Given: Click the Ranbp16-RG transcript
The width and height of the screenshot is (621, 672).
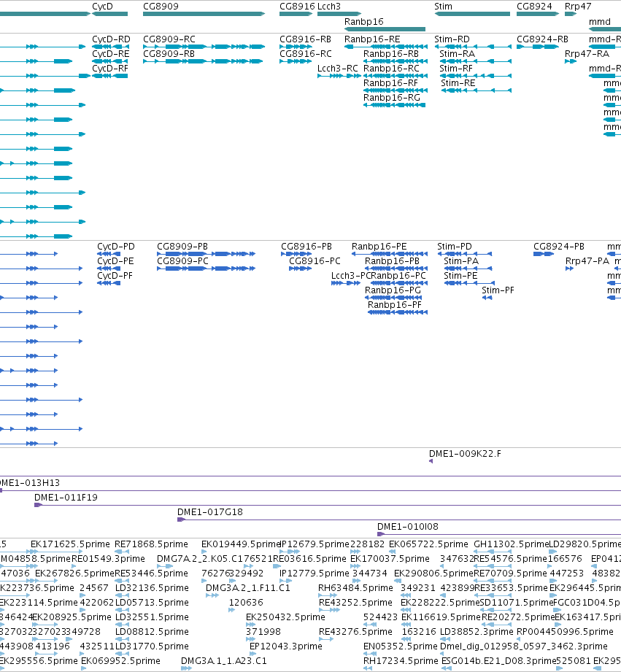Looking at the screenshot, I should click(x=394, y=105).
